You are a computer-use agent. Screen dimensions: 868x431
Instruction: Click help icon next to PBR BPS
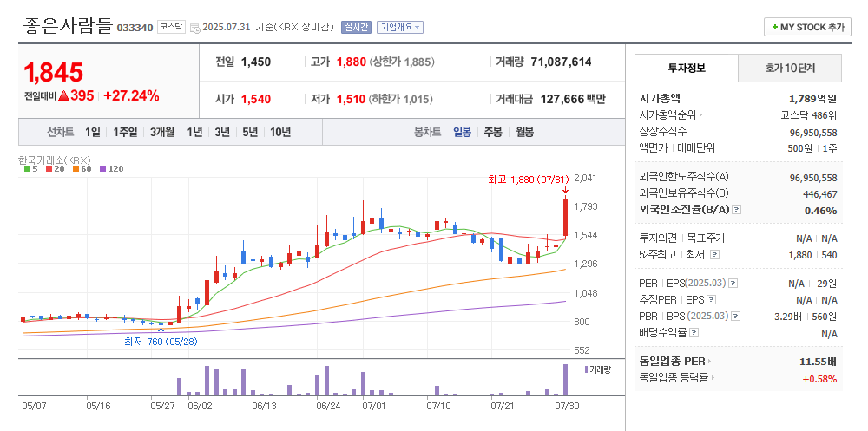[x=736, y=317]
